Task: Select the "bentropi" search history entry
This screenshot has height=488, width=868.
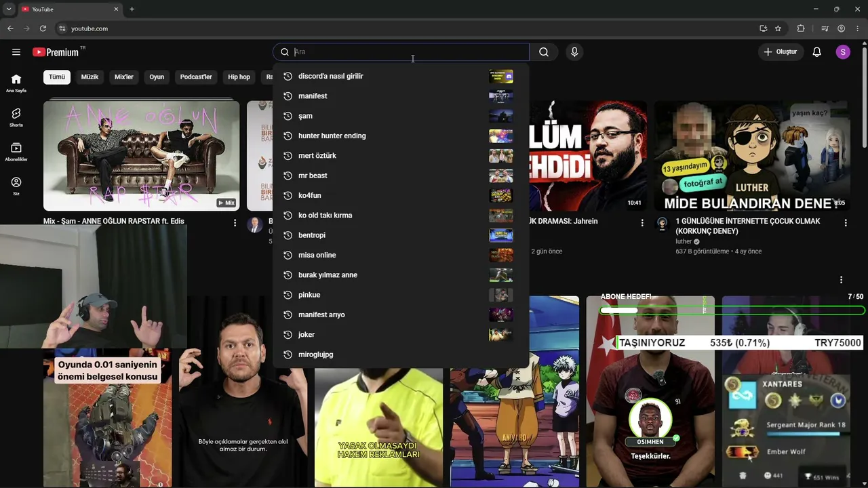Action: (x=401, y=235)
